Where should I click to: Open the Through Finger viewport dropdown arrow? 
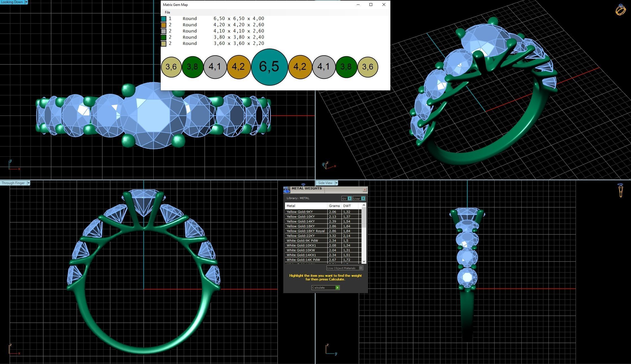coord(28,183)
